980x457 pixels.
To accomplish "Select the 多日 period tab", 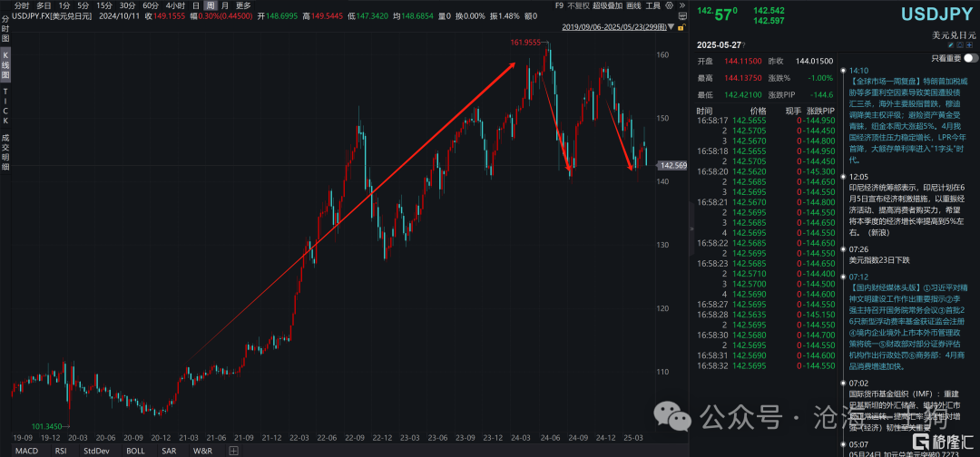I will click(x=44, y=5).
